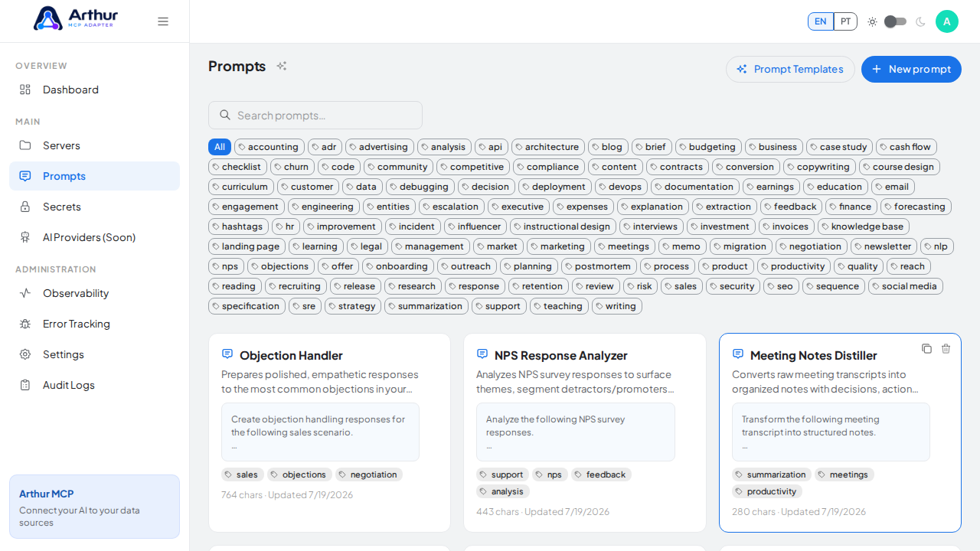Image resolution: width=980 pixels, height=551 pixels.
Task: Click the Objection Handler card message icon
Action: [227, 354]
